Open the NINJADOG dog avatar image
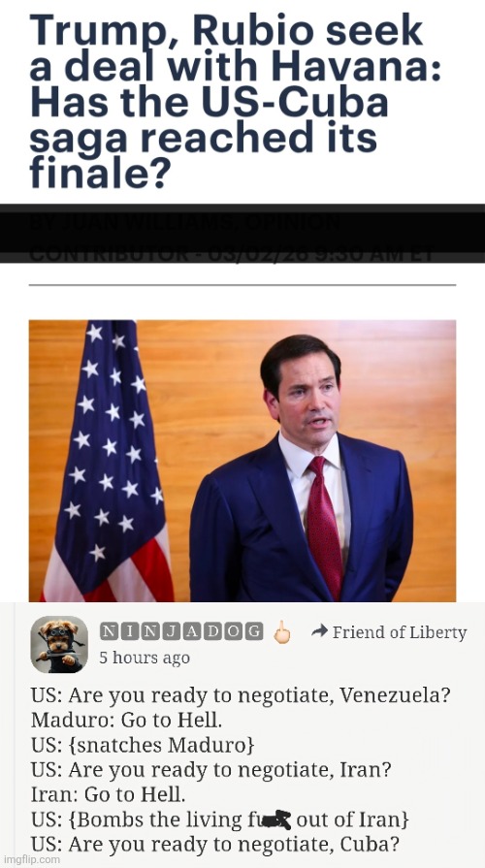Image resolution: width=485 pixels, height=868 pixels. [59, 644]
